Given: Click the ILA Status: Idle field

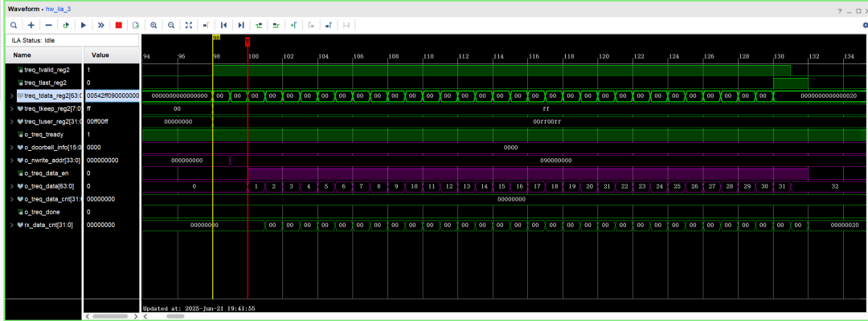Looking at the screenshot, I should (x=72, y=40).
